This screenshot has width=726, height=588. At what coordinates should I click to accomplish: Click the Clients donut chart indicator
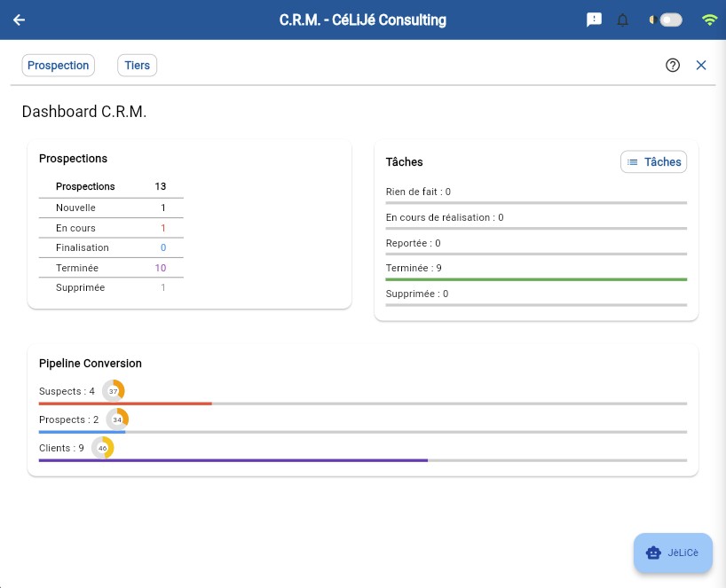tap(103, 448)
